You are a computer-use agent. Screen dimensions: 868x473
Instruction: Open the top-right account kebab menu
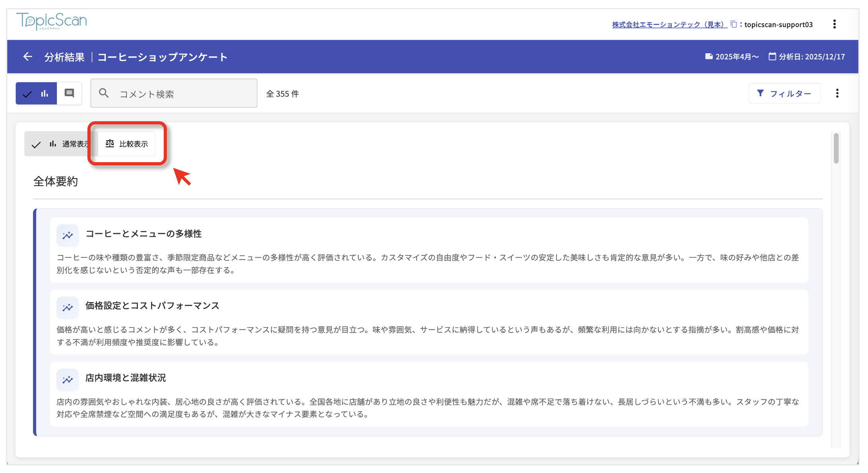click(834, 24)
